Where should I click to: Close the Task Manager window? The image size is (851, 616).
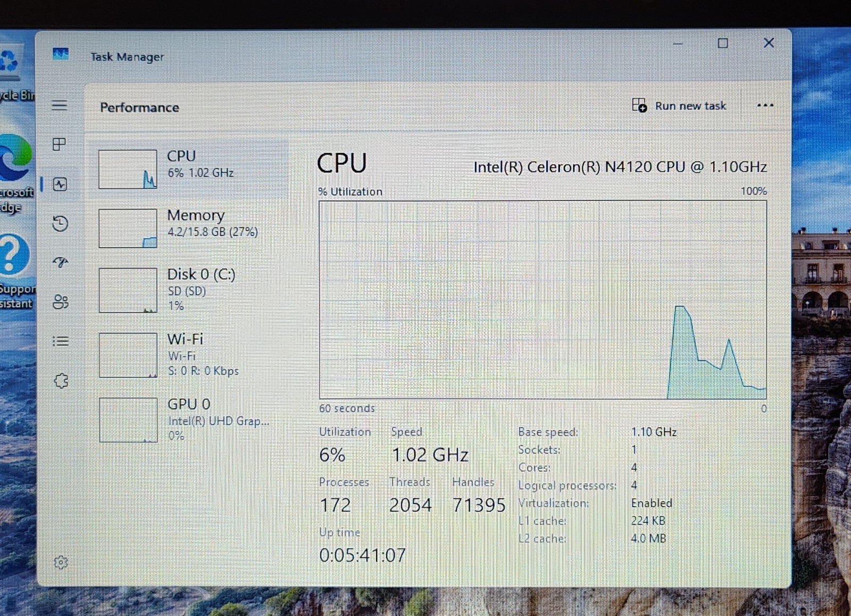[769, 43]
